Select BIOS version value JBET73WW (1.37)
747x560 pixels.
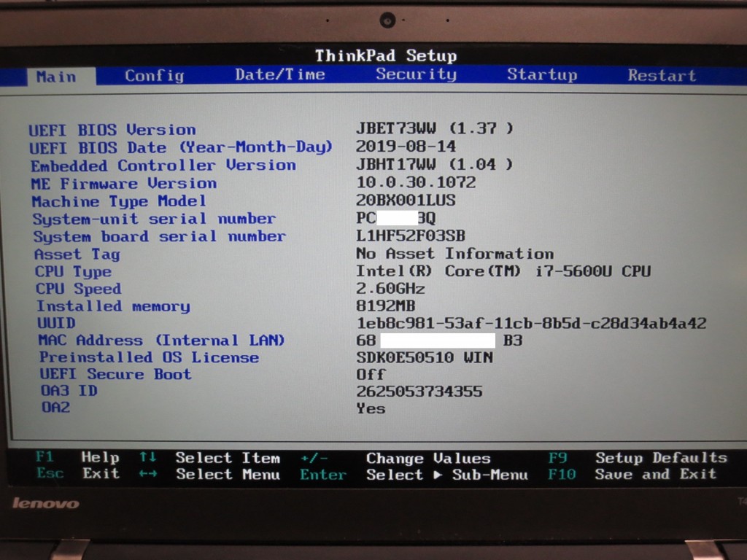click(x=435, y=128)
